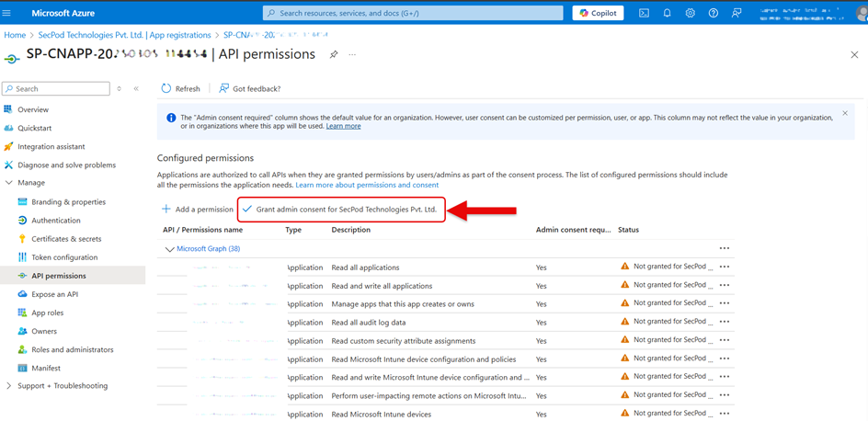The width and height of the screenshot is (868, 421).
Task: Click the account avatar icon
Action: coord(861,13)
